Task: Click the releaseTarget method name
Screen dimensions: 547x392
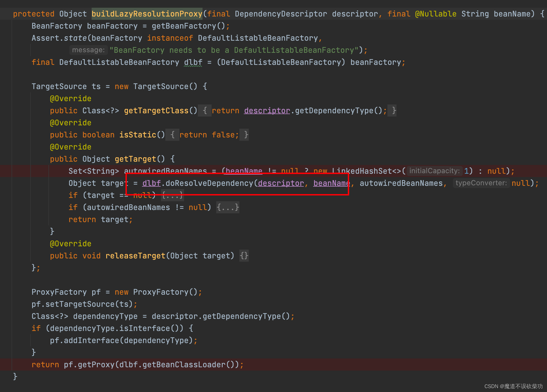Action: click(x=135, y=256)
